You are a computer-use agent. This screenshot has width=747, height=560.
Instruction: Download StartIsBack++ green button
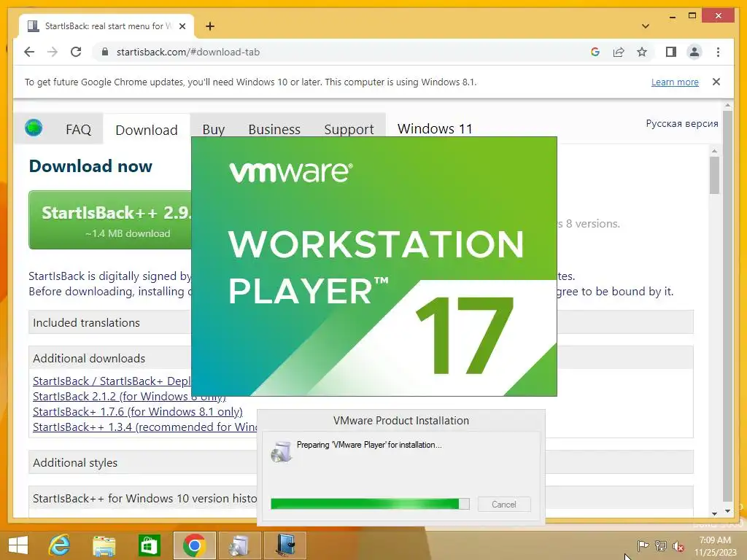tap(111, 220)
